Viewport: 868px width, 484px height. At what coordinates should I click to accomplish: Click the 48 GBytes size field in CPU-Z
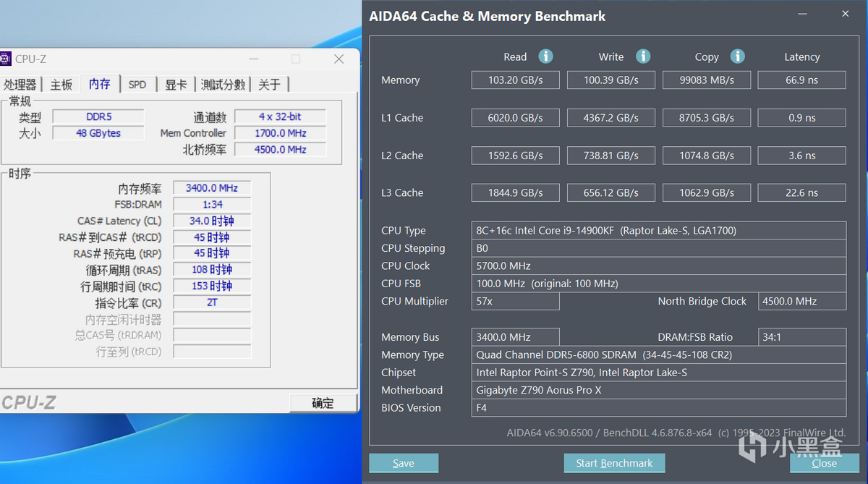tap(98, 133)
